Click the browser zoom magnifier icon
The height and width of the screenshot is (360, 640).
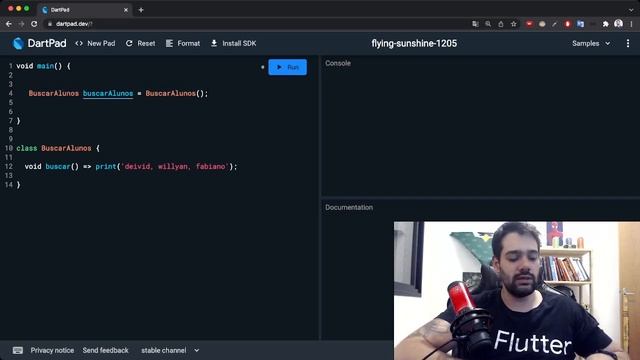tap(488, 24)
